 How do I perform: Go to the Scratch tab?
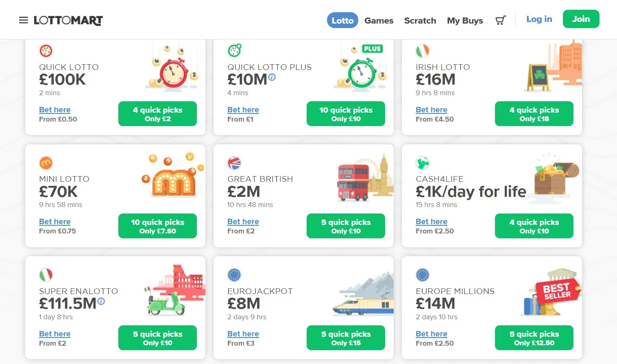tap(420, 20)
